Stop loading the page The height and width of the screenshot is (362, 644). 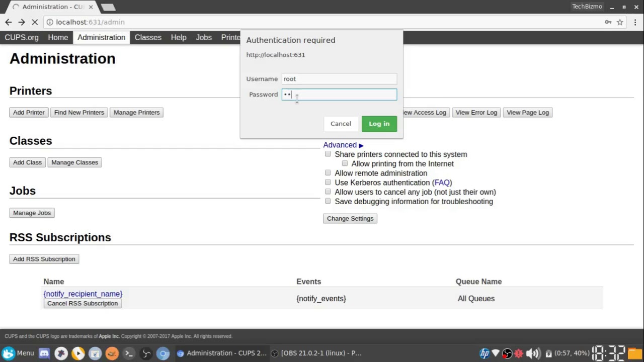tap(35, 22)
